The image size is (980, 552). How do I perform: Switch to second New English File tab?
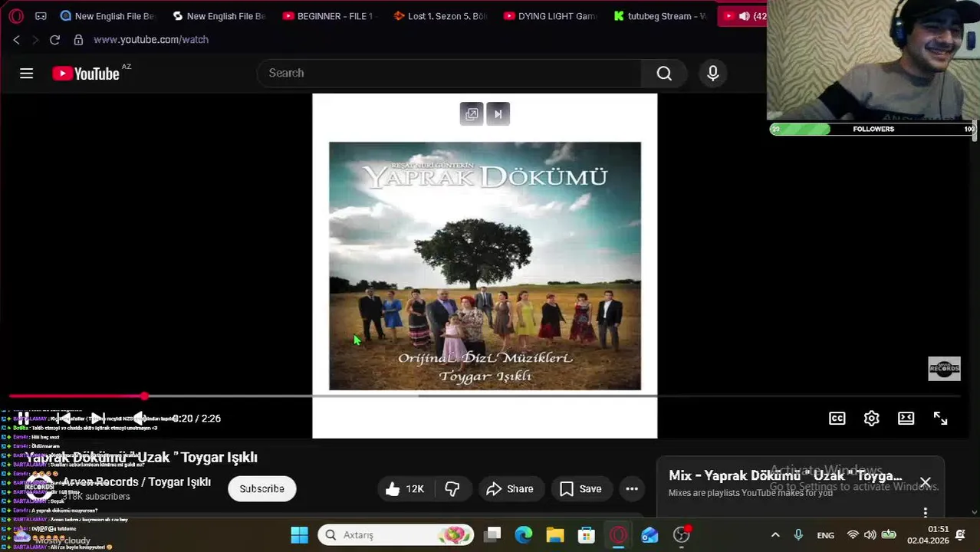[219, 15]
